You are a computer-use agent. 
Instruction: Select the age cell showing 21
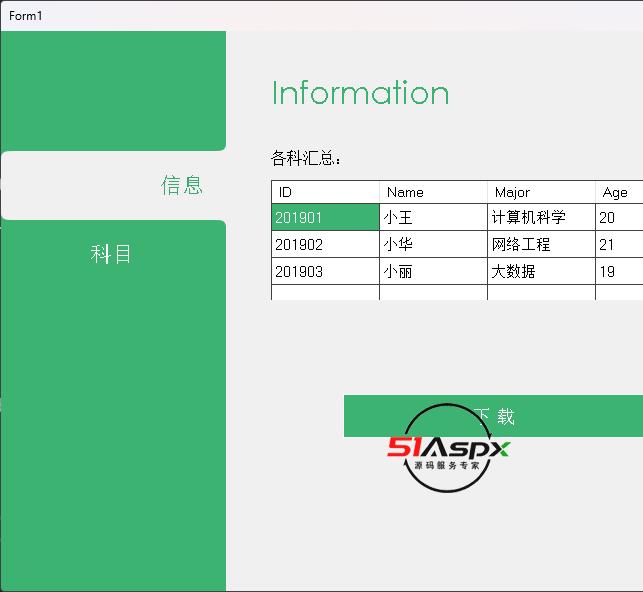(x=619, y=244)
